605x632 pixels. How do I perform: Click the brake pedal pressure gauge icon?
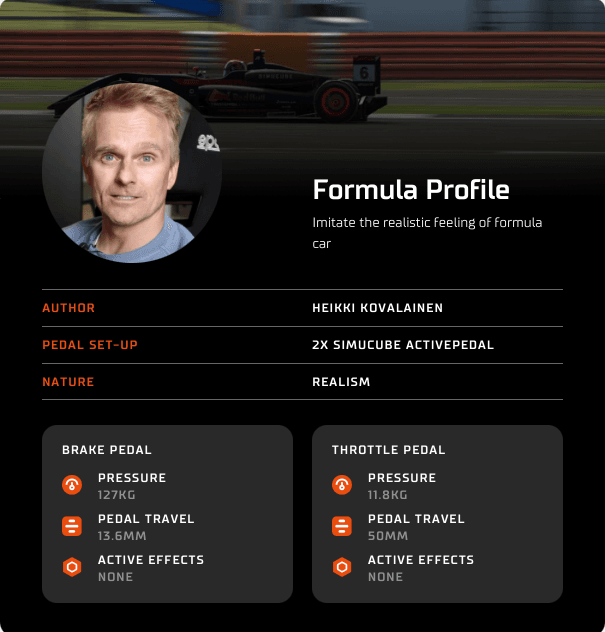tap(72, 485)
